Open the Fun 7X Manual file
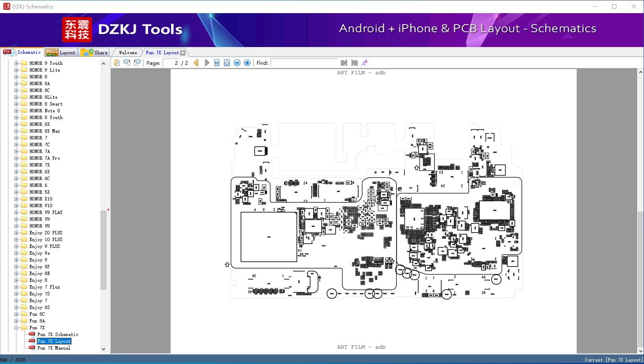The height and width of the screenshot is (364, 644). 54,348
